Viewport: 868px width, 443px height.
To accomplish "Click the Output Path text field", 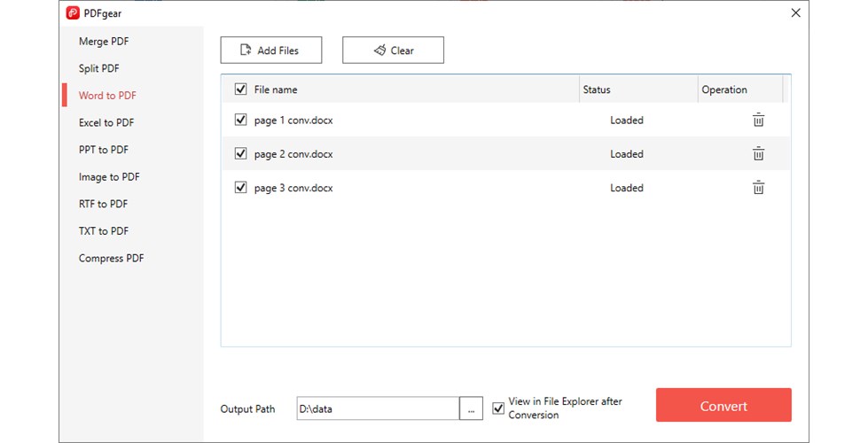I will (378, 408).
